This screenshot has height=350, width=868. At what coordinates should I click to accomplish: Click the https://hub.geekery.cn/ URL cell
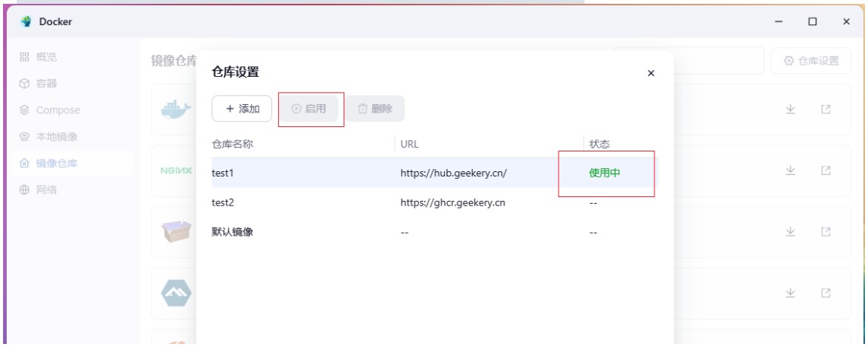click(x=454, y=173)
